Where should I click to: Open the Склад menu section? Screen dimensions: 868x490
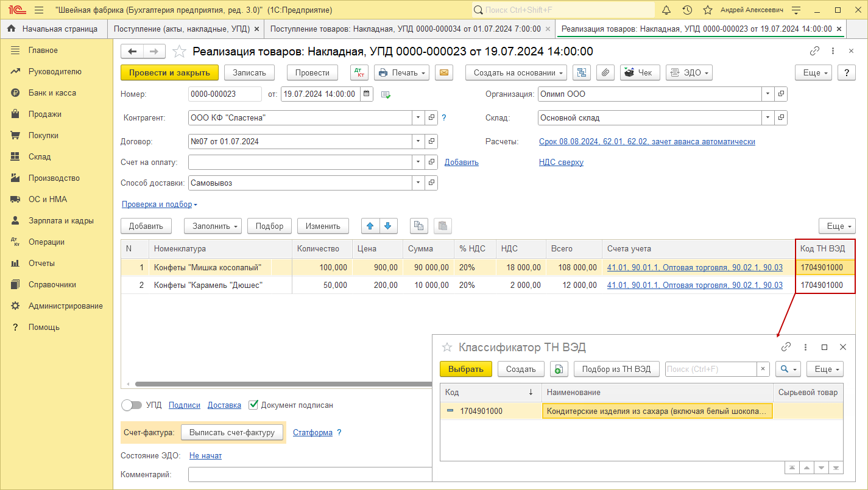[x=40, y=156]
